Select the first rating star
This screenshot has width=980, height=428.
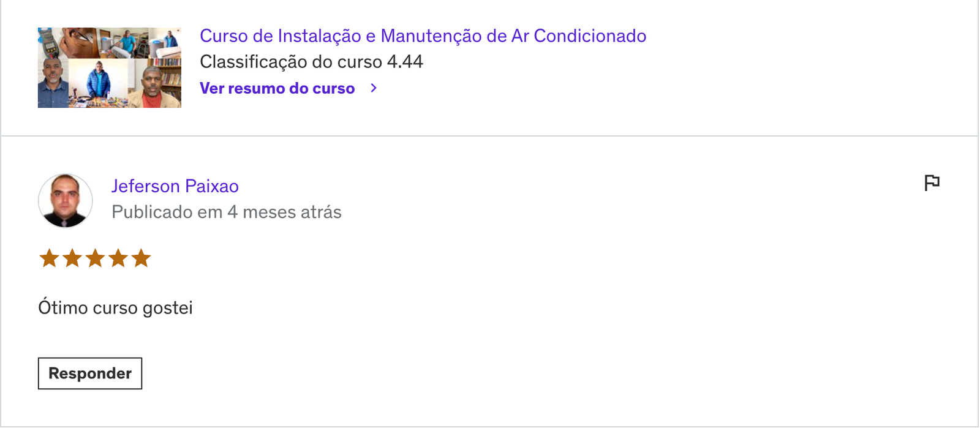click(x=49, y=258)
